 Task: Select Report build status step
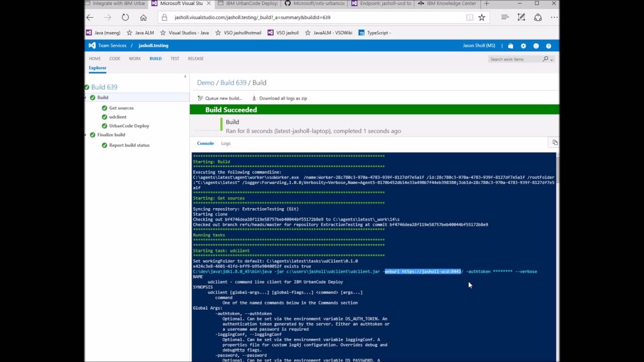pyautogui.click(x=129, y=145)
